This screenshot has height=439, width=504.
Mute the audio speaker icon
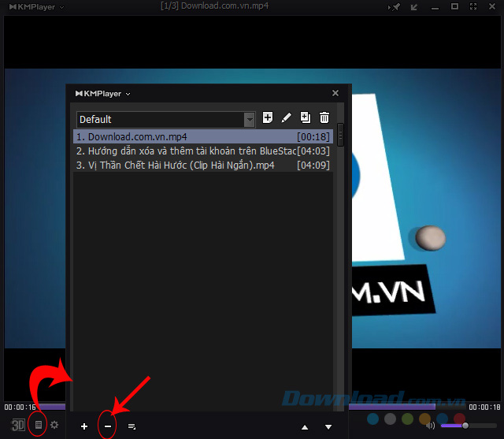click(431, 426)
